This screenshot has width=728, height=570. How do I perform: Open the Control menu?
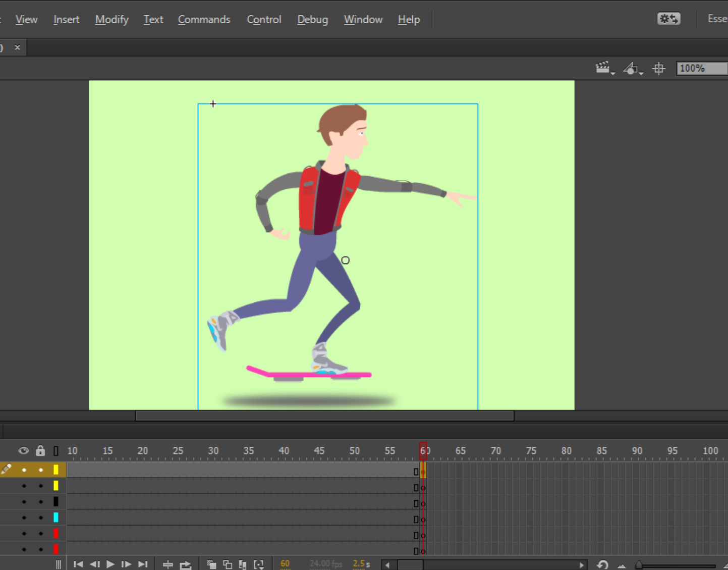coord(264,19)
